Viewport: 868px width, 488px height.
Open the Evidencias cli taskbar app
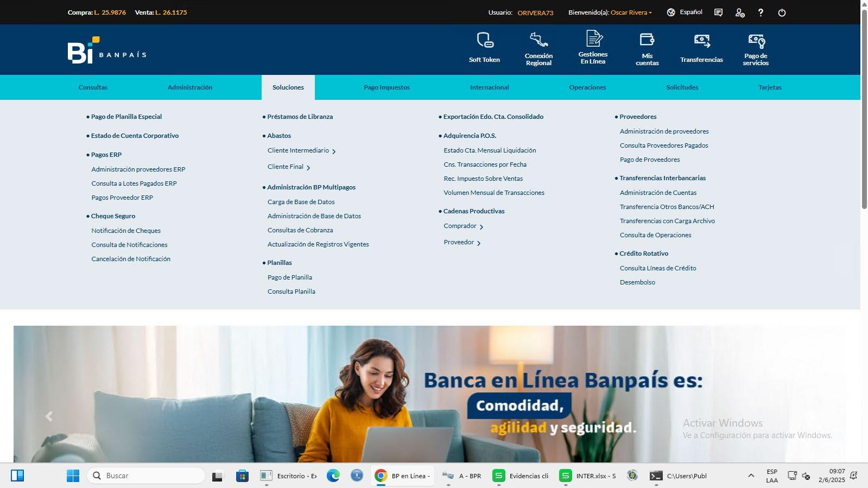(x=521, y=476)
